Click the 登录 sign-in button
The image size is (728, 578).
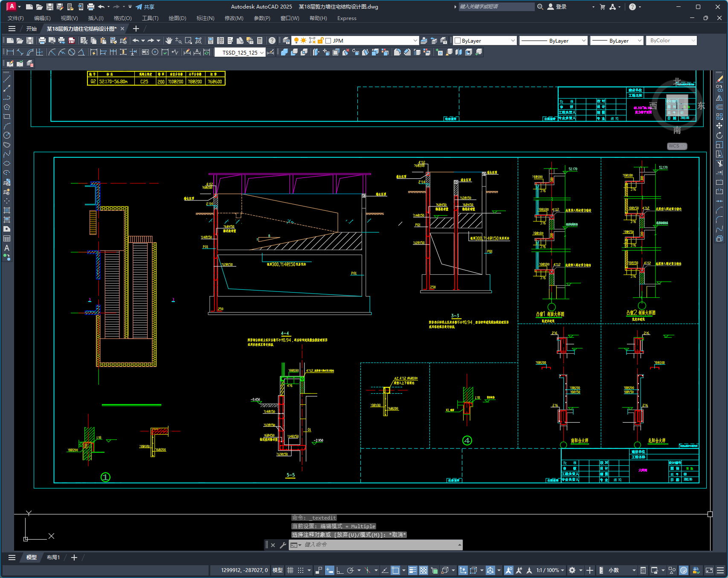click(x=557, y=7)
